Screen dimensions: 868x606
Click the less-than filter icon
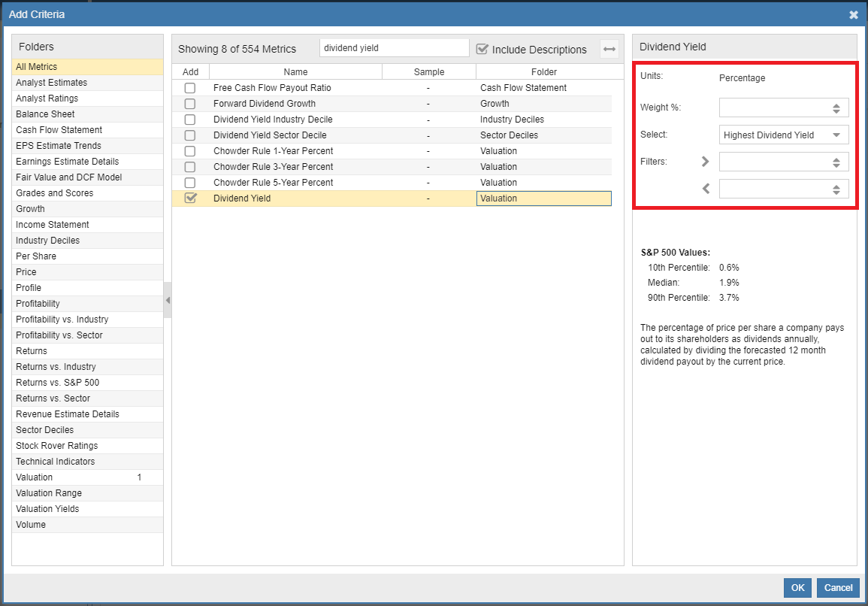705,189
